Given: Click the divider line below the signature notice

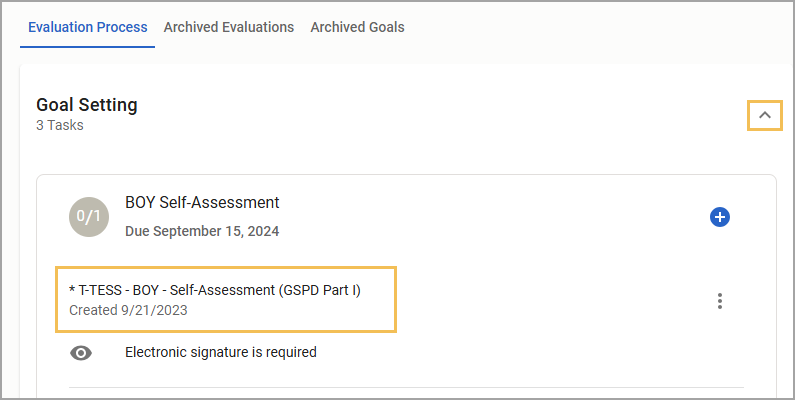Looking at the screenshot, I should point(406,388).
